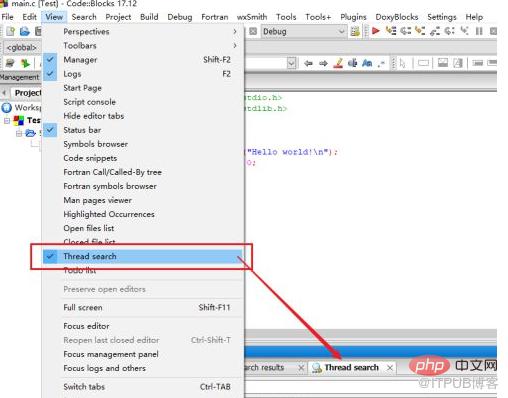Click the Step out debug icon
The image size is (508, 398).
click(x=434, y=31)
